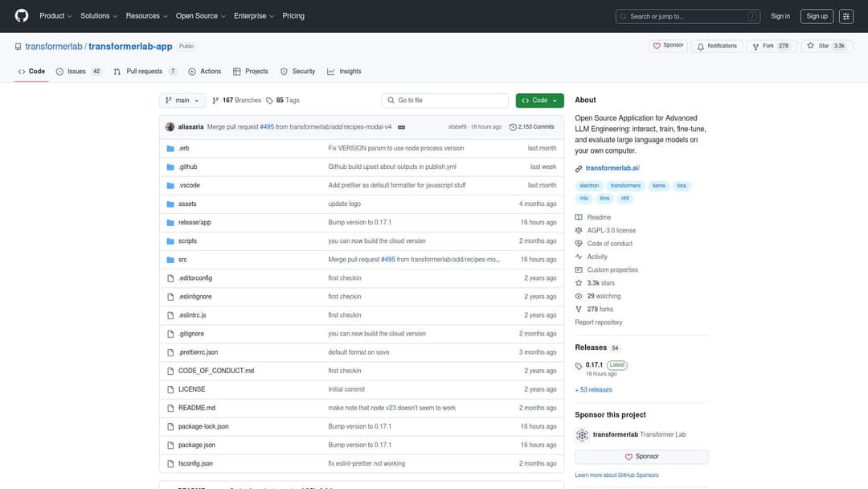Open the release/app folder

(x=194, y=223)
